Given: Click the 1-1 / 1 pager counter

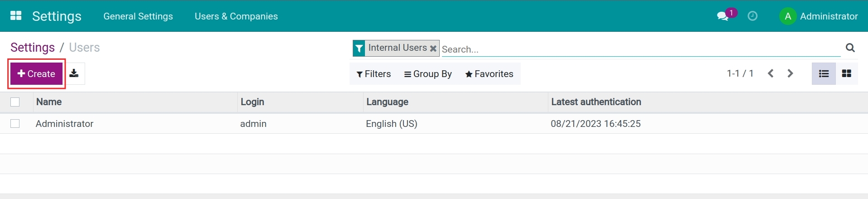Looking at the screenshot, I should [740, 73].
